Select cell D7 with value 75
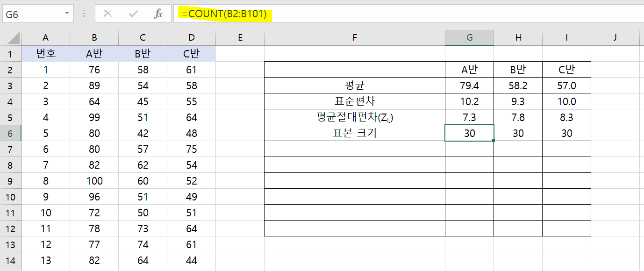The height and width of the screenshot is (271, 644). tap(192, 149)
